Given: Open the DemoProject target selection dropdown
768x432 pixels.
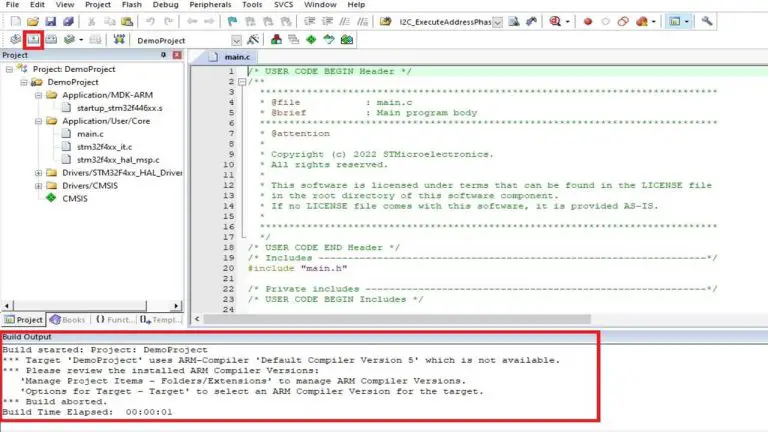Looking at the screenshot, I should 237,39.
